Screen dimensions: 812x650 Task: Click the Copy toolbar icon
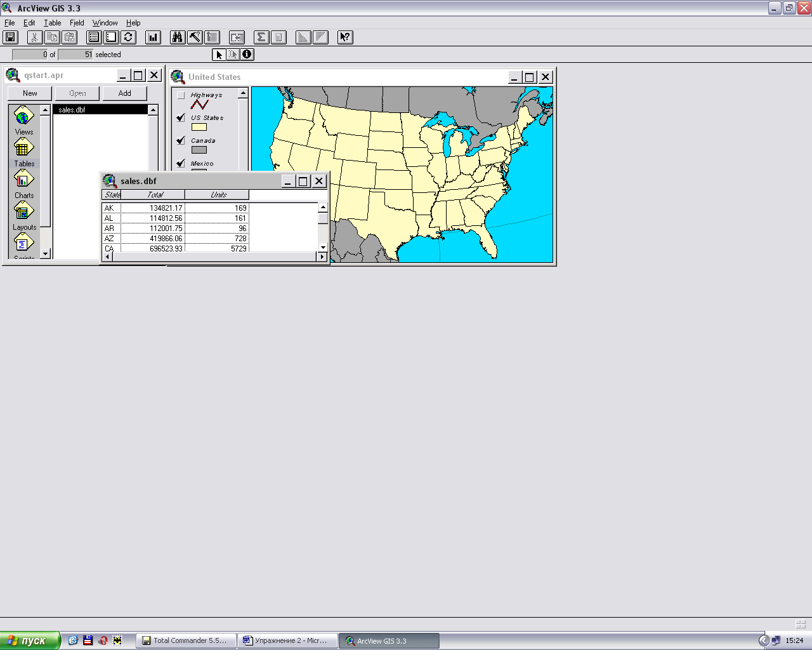coord(52,37)
